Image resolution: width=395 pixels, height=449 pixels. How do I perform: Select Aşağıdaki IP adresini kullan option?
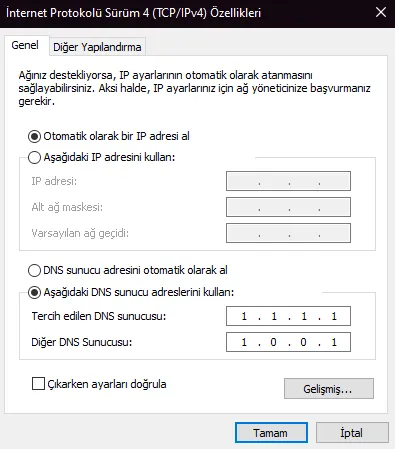click(34, 157)
